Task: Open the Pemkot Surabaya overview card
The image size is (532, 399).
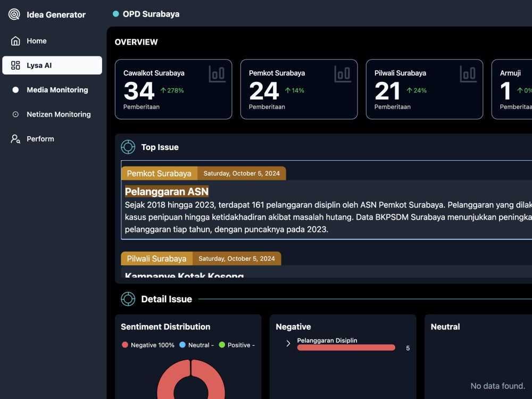Action: [299, 89]
